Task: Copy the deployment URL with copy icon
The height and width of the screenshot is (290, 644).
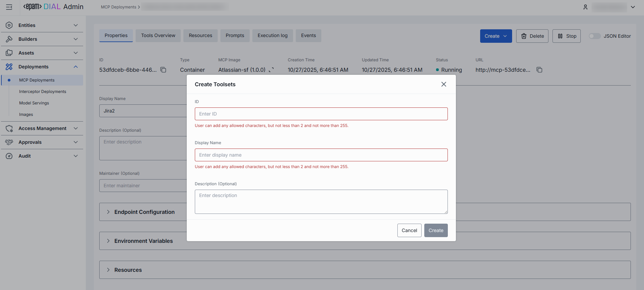Action: 539,70
